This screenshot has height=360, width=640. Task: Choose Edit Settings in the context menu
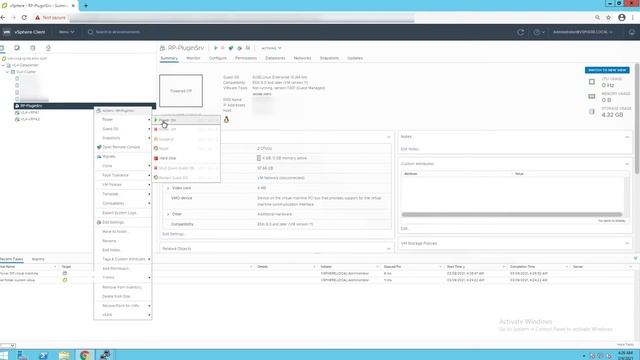click(x=123, y=222)
